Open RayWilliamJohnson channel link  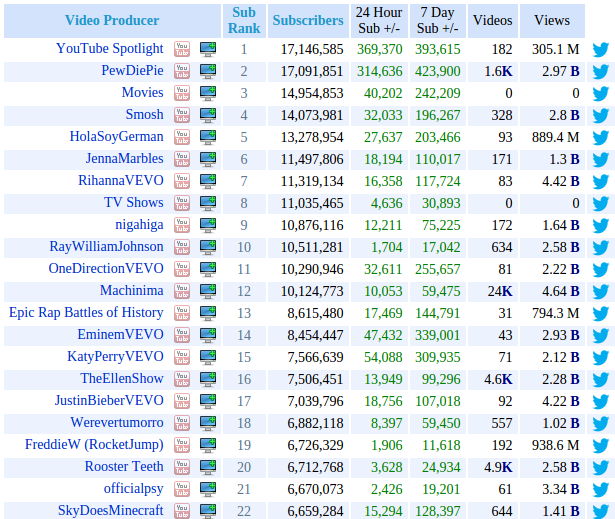(x=106, y=247)
